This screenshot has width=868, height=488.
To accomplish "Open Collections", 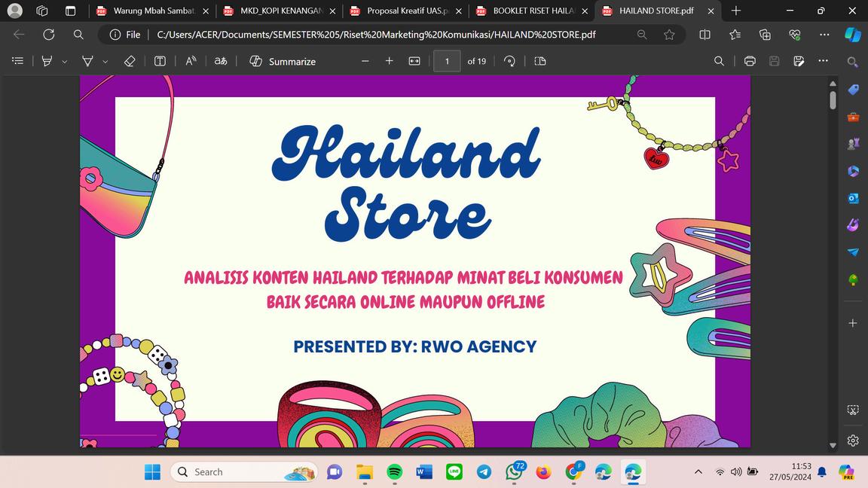I will tap(765, 35).
